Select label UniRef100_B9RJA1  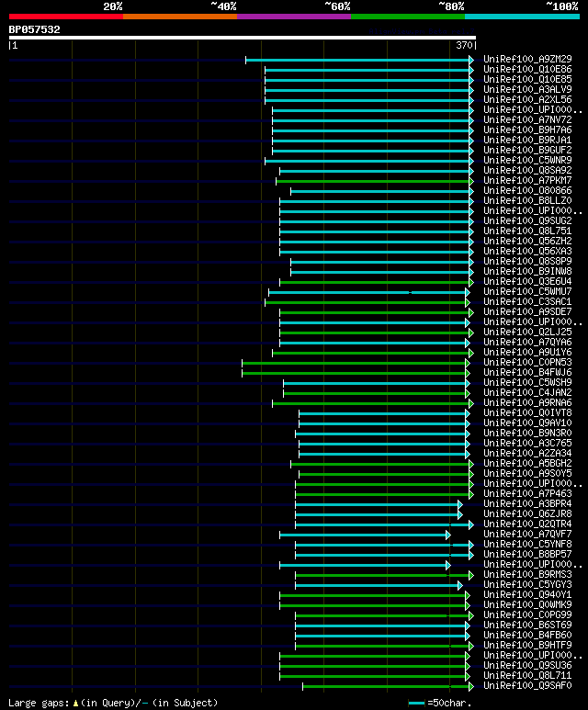(x=527, y=140)
